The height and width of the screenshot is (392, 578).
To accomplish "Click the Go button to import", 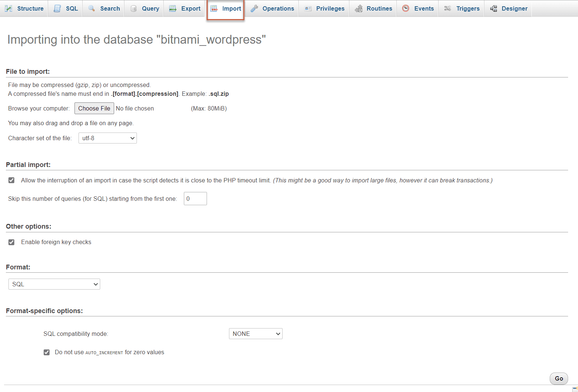I will click(x=559, y=378).
